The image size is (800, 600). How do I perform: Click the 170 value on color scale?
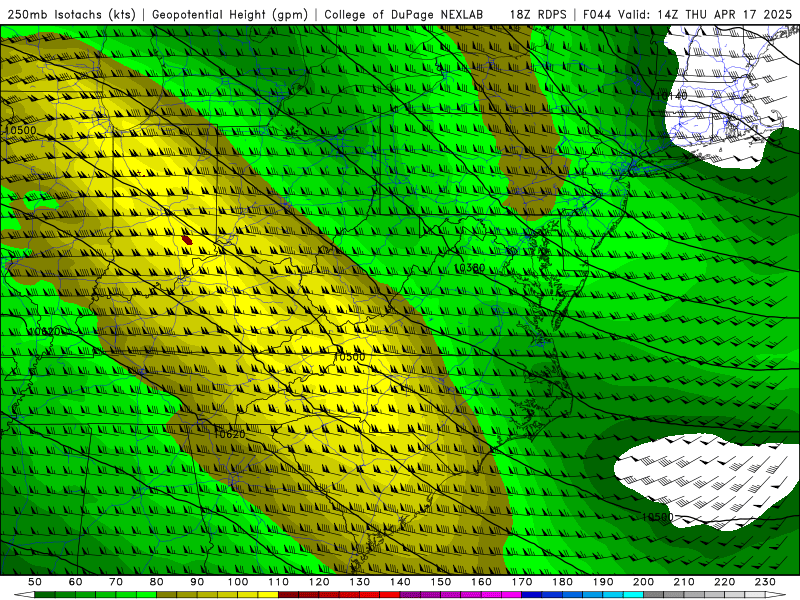coord(522,582)
